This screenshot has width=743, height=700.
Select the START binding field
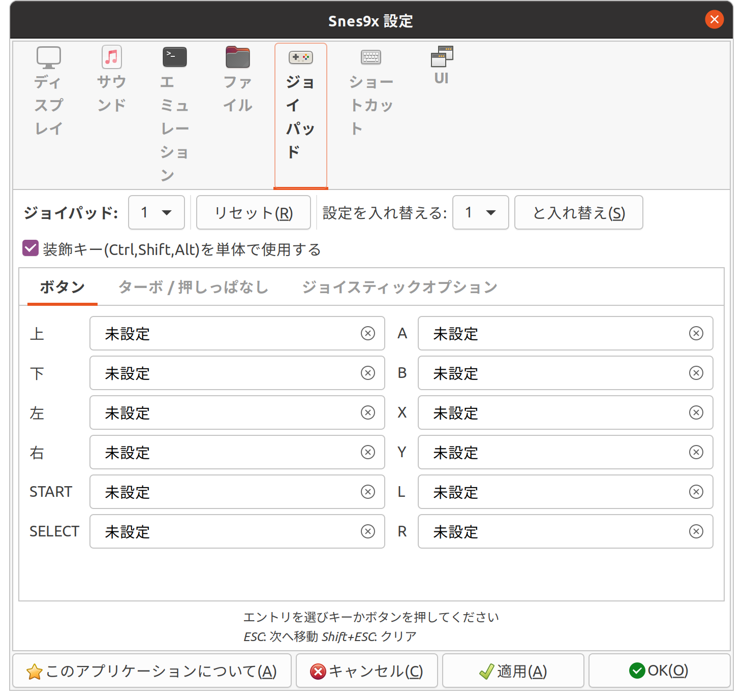pos(237,492)
